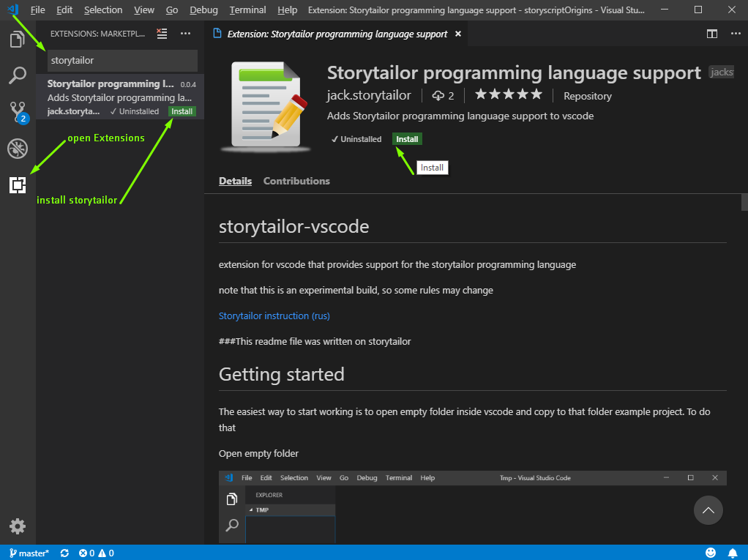Select the Storytailor programming language support tab
The width and height of the screenshot is (748, 560).
click(337, 34)
